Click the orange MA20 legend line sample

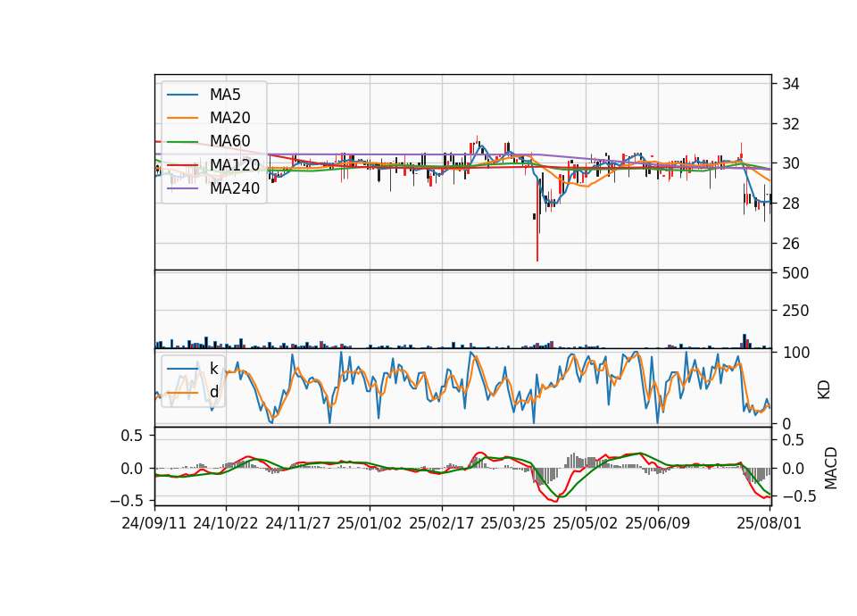pos(182,118)
